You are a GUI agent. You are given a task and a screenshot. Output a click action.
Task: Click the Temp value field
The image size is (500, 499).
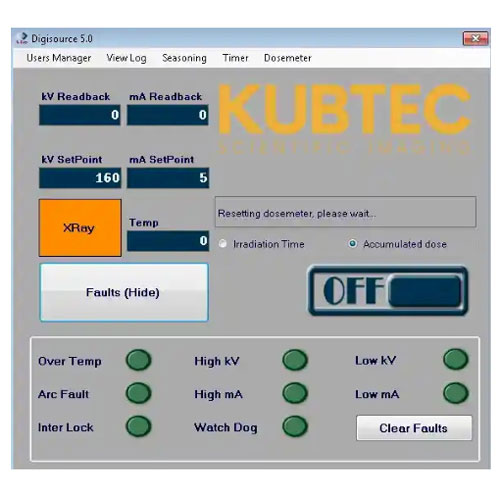[x=168, y=241]
